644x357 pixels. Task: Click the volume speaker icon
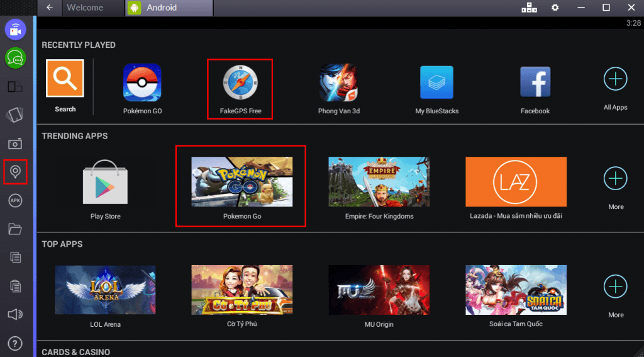point(15,314)
